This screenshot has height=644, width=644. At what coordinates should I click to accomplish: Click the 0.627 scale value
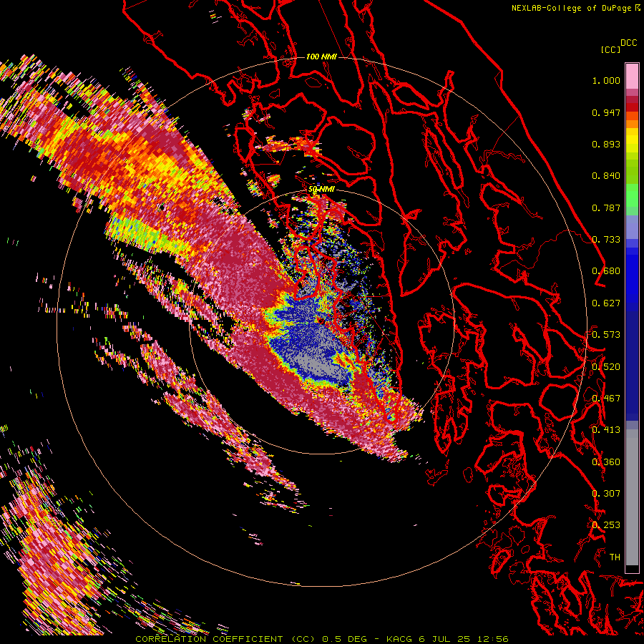606,303
